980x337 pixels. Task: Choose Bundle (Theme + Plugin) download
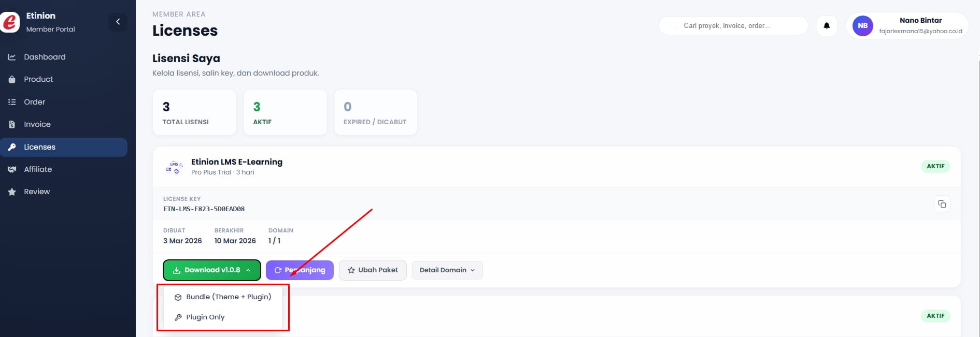(228, 297)
